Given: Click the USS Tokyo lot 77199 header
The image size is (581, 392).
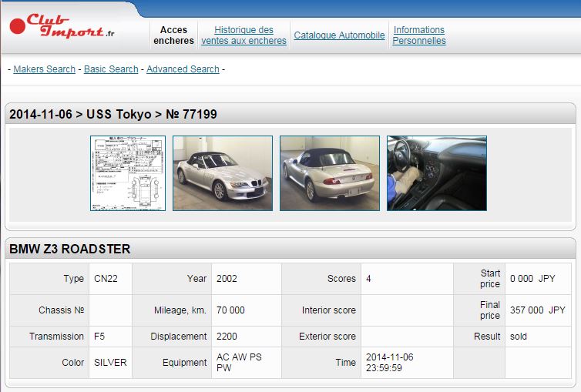Looking at the screenshot, I should coord(113,115).
